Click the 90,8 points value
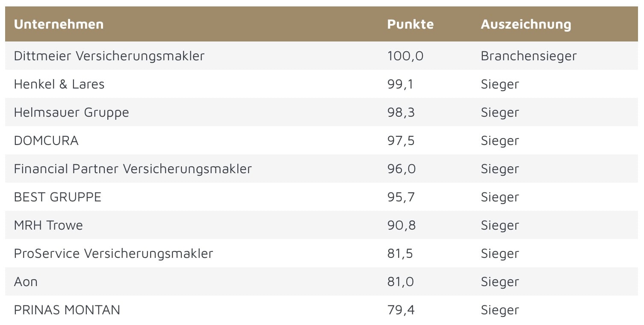Screen dimensions: 644x325 click(x=401, y=225)
